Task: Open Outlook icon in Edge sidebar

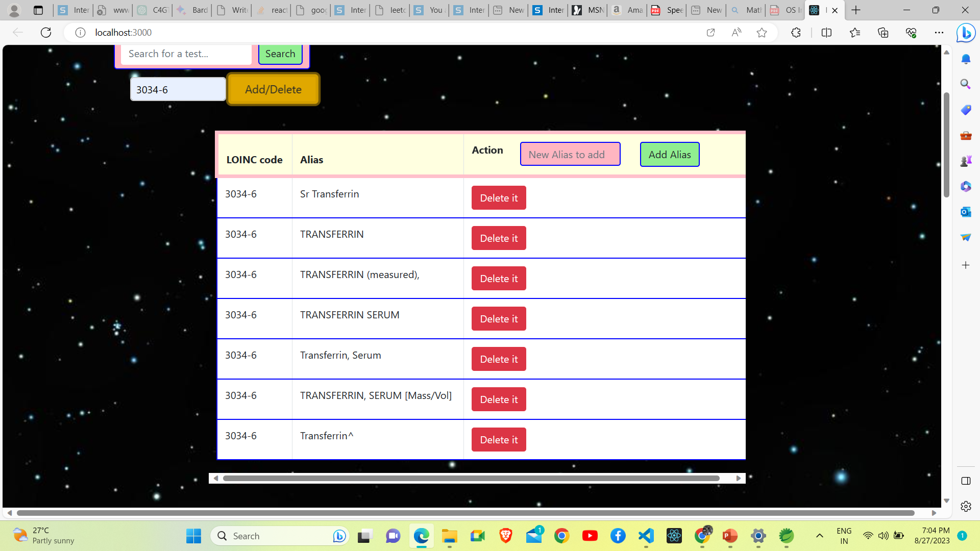Action: click(x=965, y=212)
